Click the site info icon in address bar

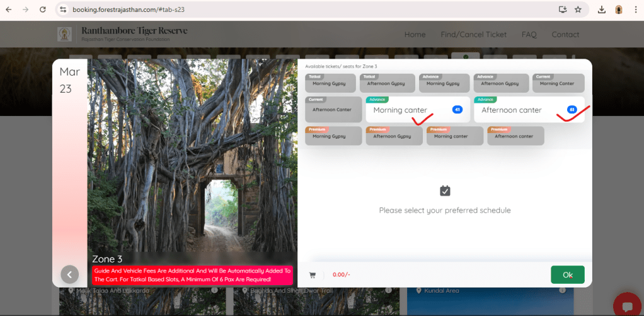62,10
